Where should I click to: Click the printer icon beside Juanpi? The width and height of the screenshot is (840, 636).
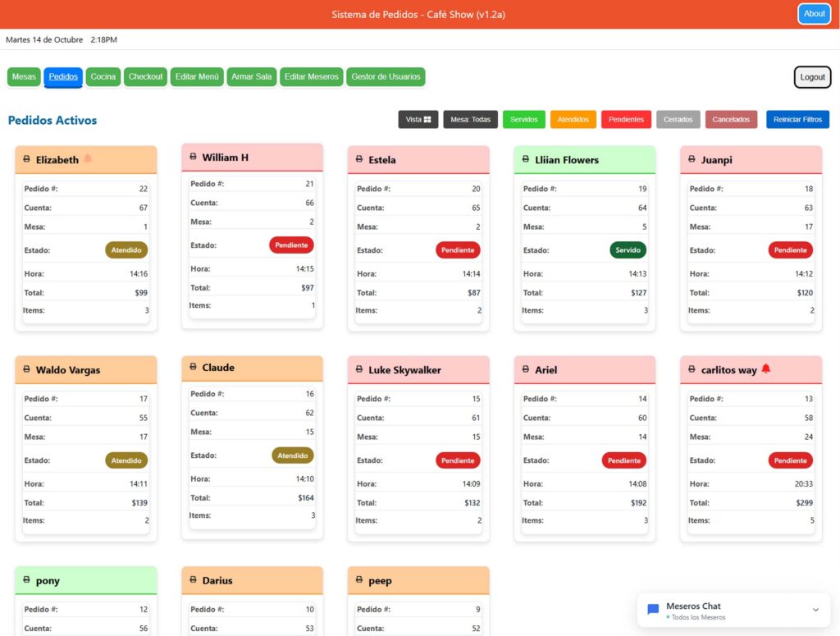tap(692, 159)
